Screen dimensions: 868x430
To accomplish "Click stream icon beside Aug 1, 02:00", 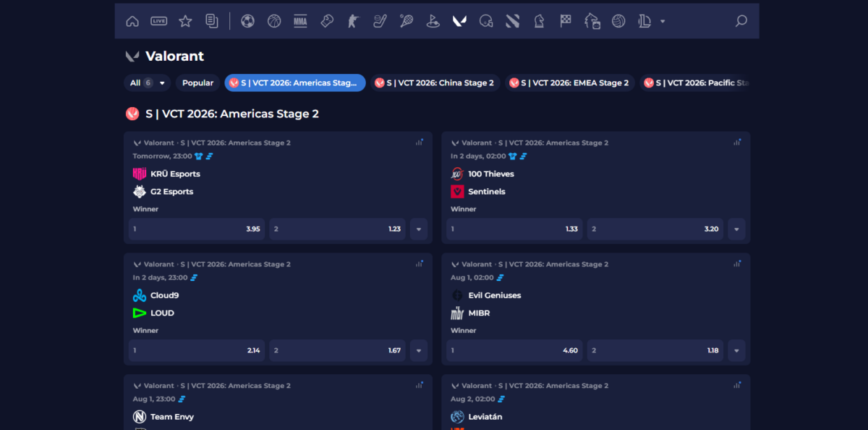I will pyautogui.click(x=500, y=277).
